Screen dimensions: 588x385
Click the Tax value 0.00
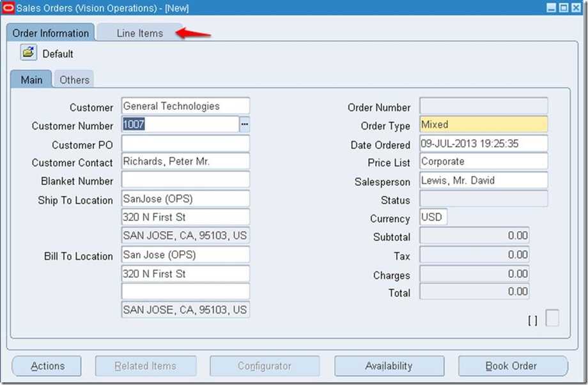(474, 255)
